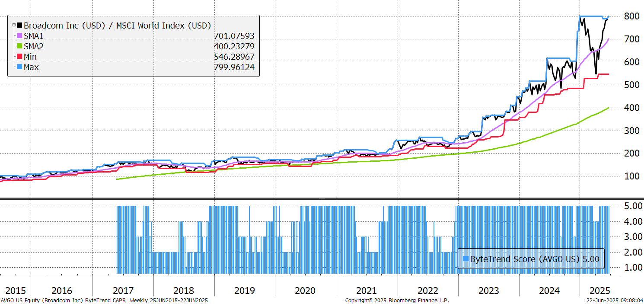
Task: Click the 2022 year label on the time axis
Action: pos(427,291)
